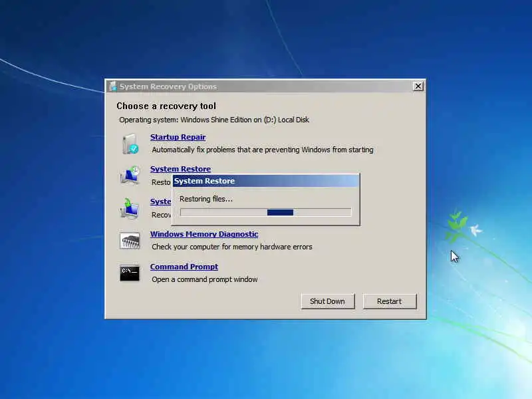532x399 pixels.
Task: Open the Windows Memory Diagnostic link
Action: coord(204,234)
